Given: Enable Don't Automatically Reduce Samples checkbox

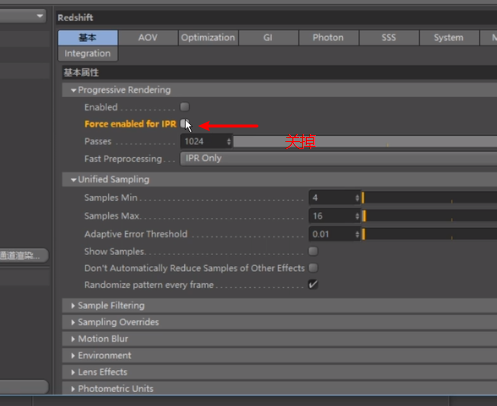Looking at the screenshot, I should (x=313, y=268).
